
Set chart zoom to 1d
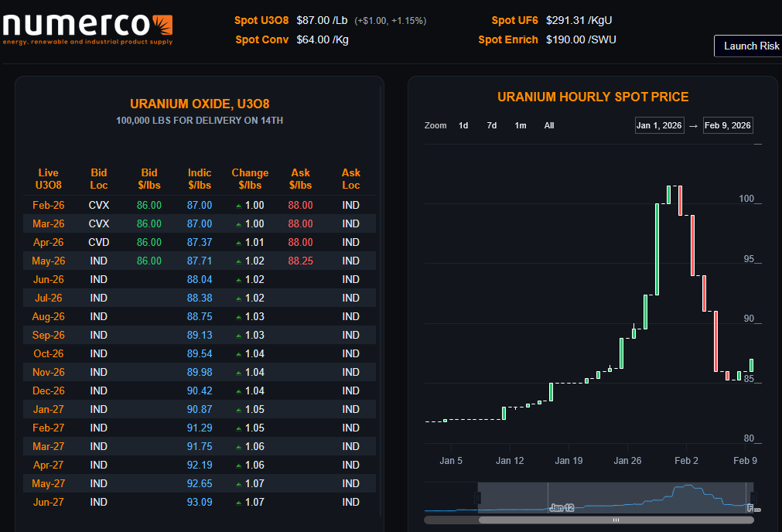click(463, 125)
